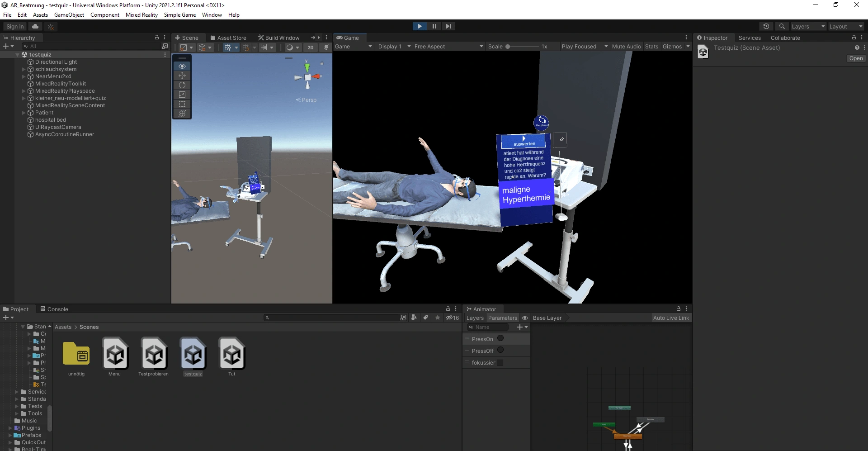Expand MixedRealityPlayspace in Hierarchy
The height and width of the screenshot is (451, 868).
[24, 91]
